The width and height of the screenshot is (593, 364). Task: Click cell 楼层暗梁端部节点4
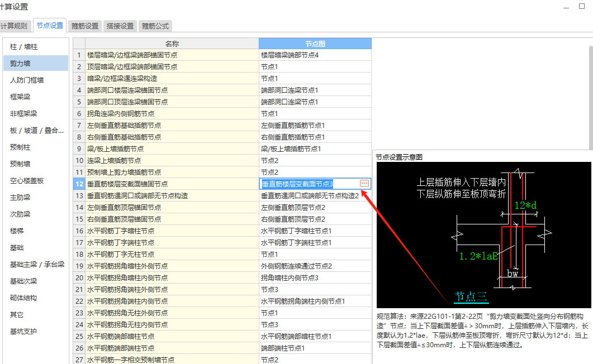coord(315,55)
